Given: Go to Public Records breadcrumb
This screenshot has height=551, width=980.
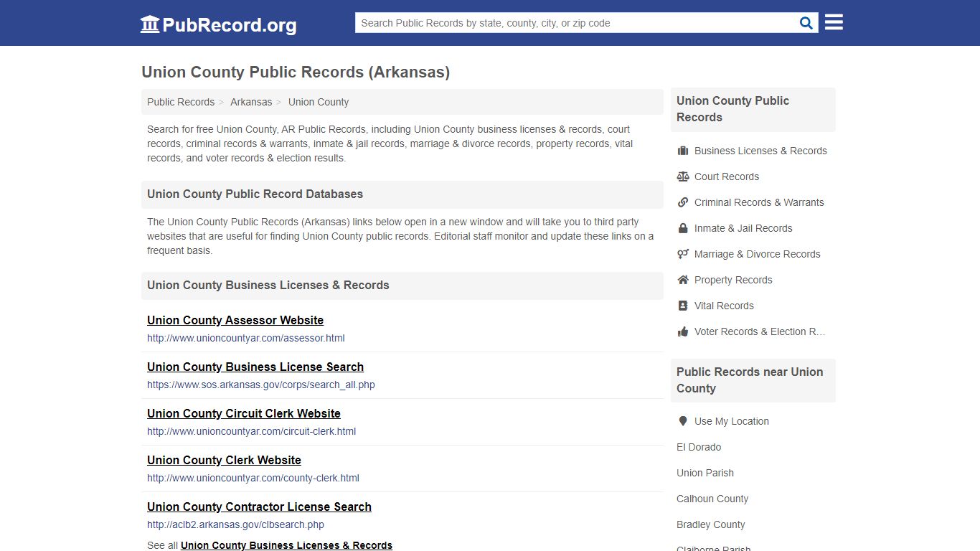Looking at the screenshot, I should tap(181, 102).
